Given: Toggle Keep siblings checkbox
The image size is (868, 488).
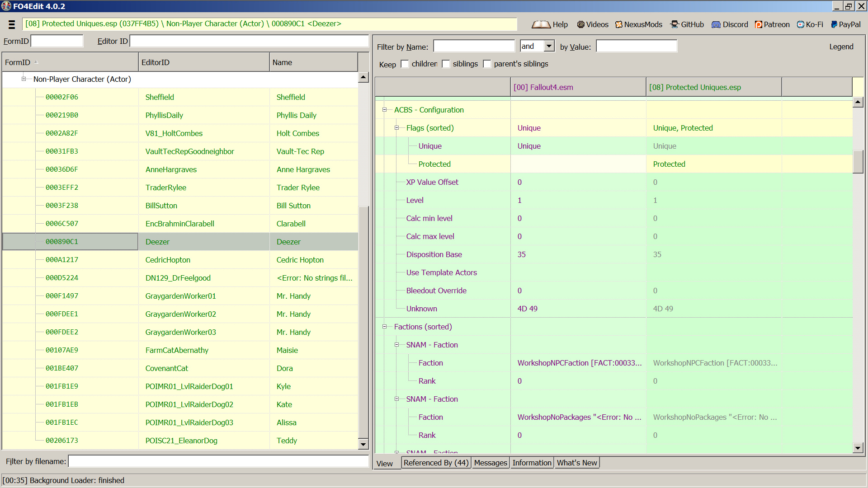Looking at the screenshot, I should point(446,64).
